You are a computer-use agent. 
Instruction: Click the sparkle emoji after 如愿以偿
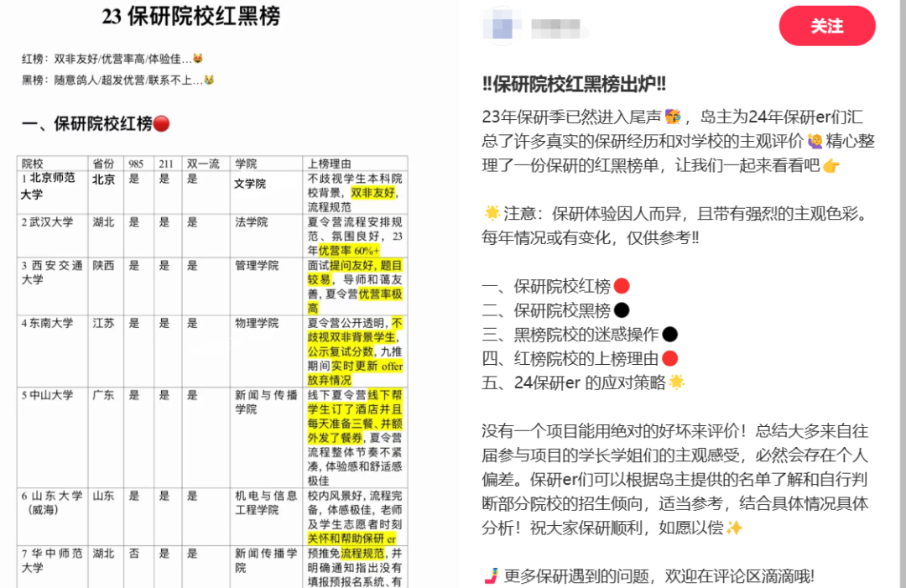[x=734, y=528]
